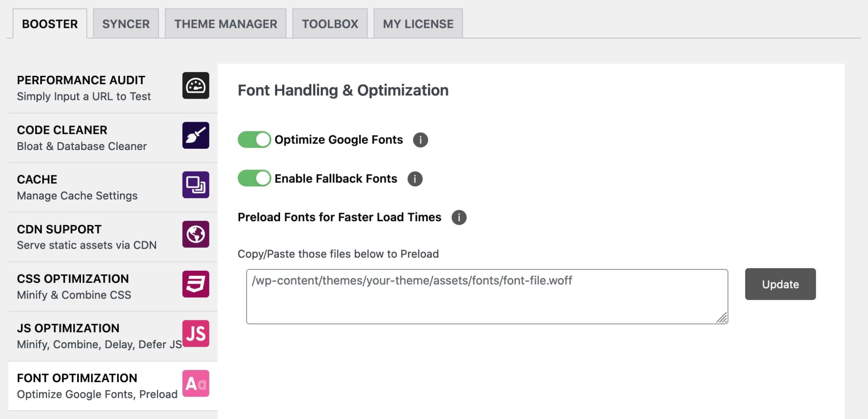Viewport: 868px width, 419px height.
Task: Select the Toolbox tab
Action: click(329, 24)
